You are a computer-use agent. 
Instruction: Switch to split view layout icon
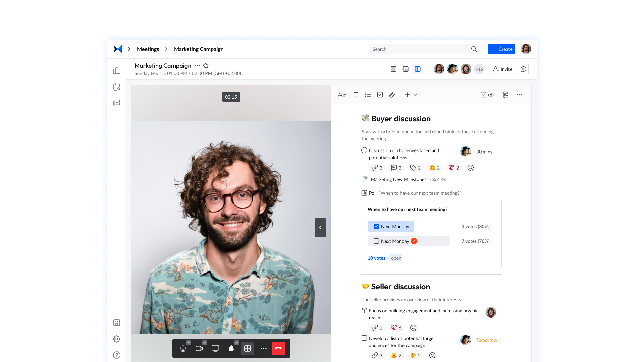pos(417,69)
